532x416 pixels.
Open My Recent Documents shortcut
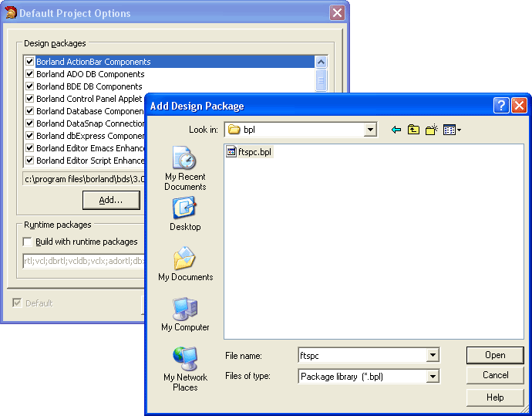tap(185, 168)
